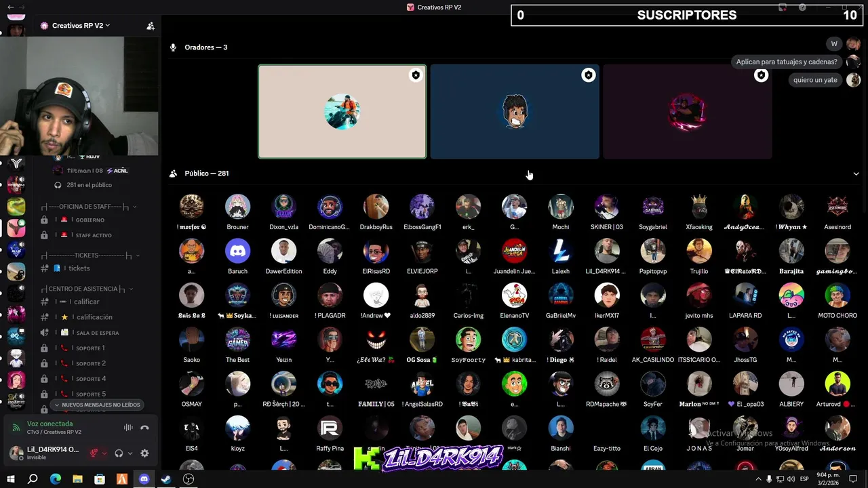Viewport: 868px width, 488px height.
Task: Select the first speaker tile with jet ski avatar
Action: (x=342, y=112)
